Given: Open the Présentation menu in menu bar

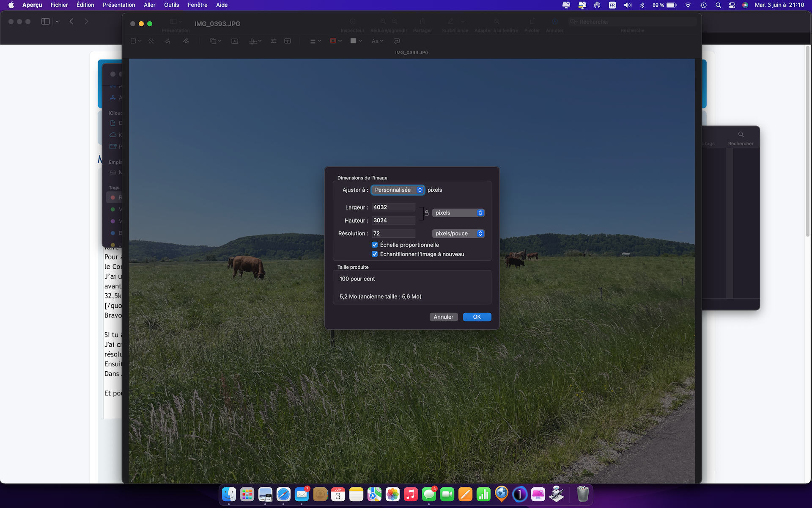Looking at the screenshot, I should 119,5.
